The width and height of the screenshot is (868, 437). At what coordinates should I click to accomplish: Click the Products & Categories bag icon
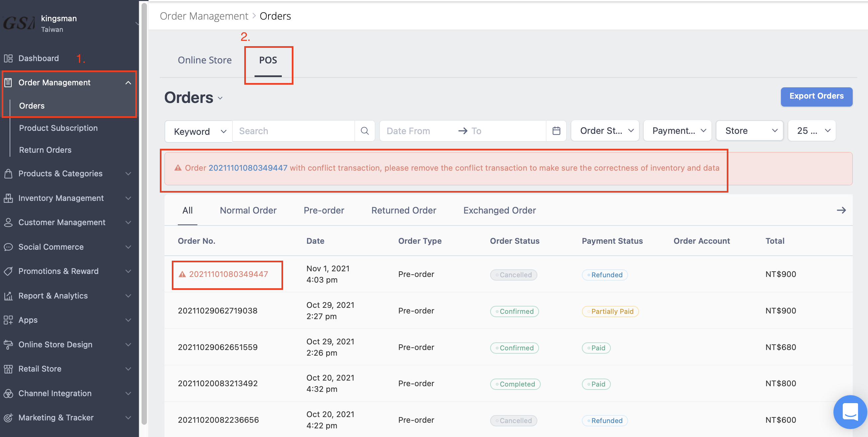(8, 173)
